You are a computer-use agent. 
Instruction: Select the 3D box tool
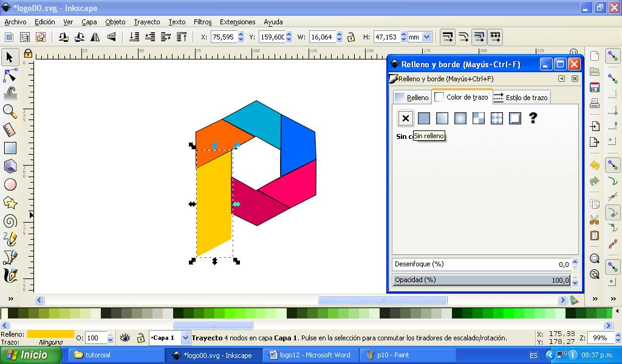click(x=10, y=166)
